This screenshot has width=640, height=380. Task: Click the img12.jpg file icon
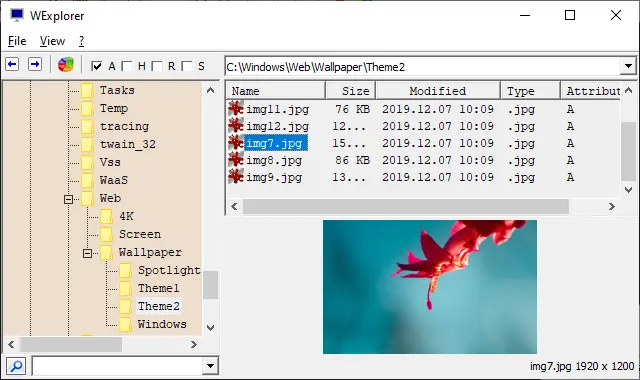(x=236, y=126)
